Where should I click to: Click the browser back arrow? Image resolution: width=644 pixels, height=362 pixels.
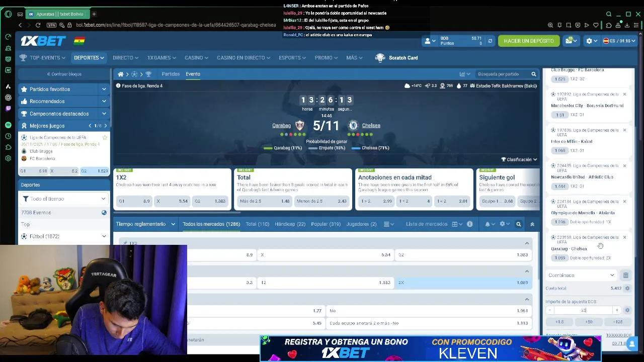pos(20,25)
